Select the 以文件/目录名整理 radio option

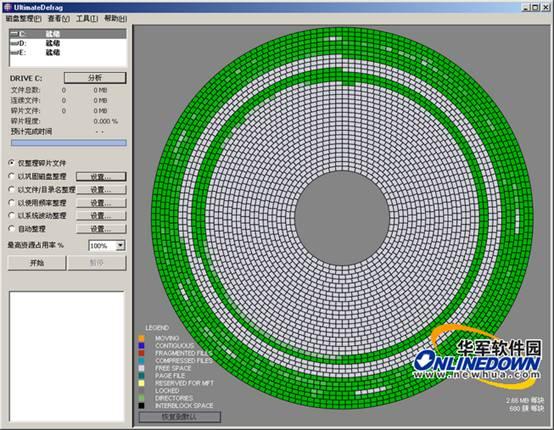point(12,189)
